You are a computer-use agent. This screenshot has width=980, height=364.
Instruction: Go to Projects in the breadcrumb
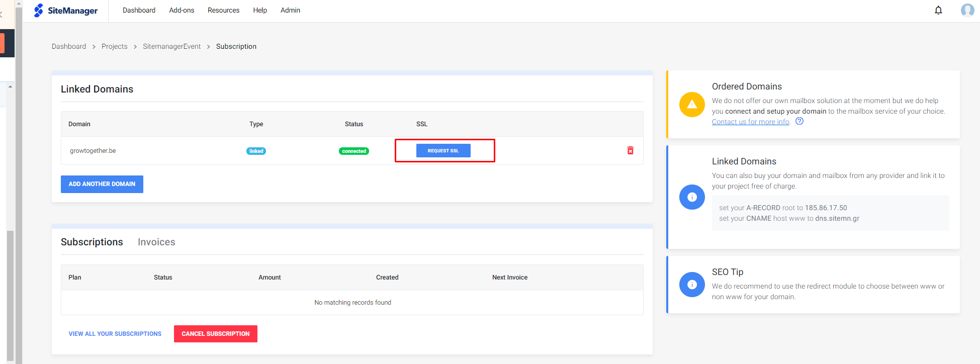[115, 46]
